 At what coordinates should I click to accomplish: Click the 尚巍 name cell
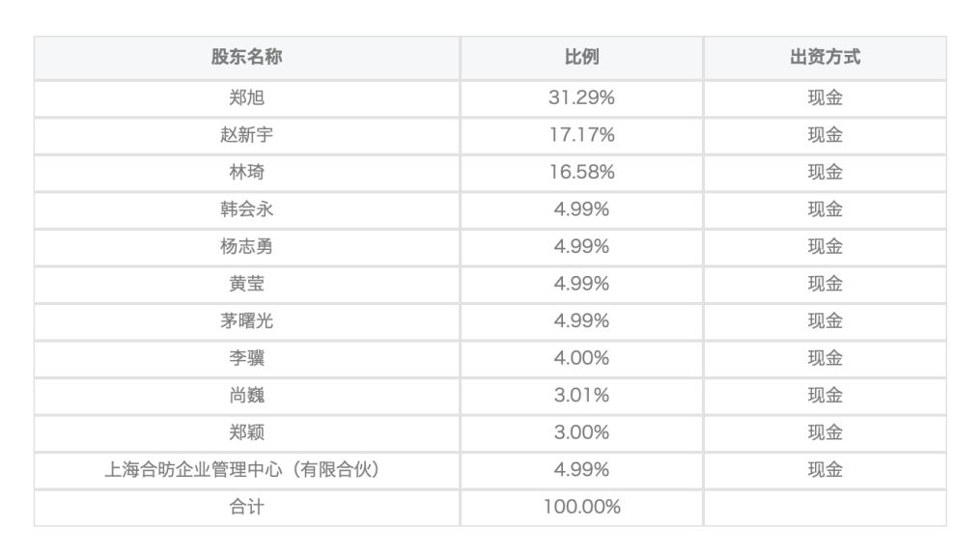246,396
